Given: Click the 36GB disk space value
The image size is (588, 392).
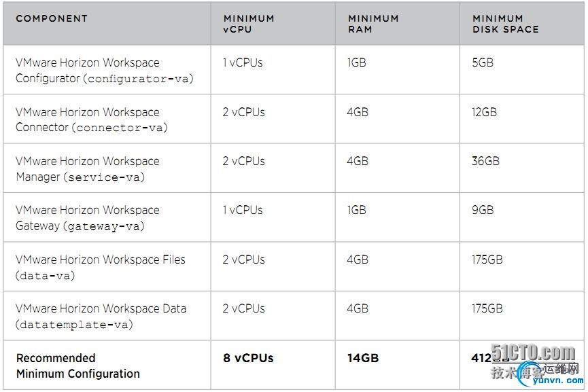Looking at the screenshot, I should (485, 161).
